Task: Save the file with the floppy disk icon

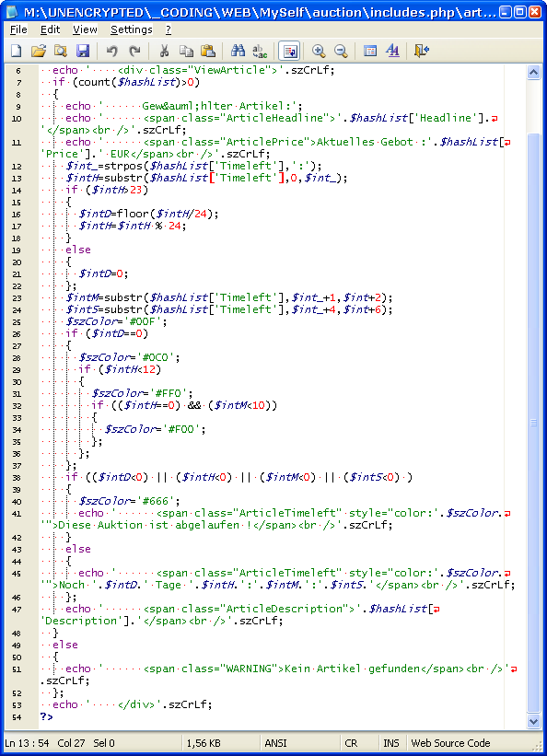Action: [x=83, y=51]
